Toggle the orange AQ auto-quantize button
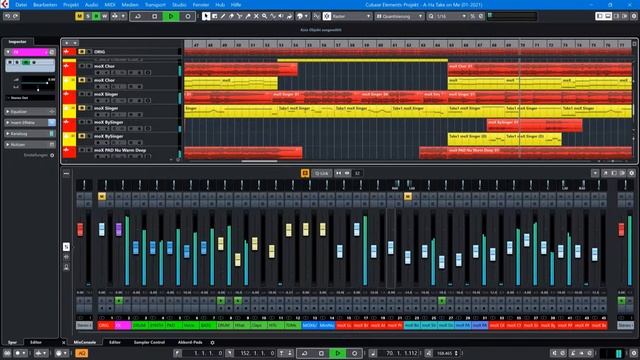This screenshot has height=360, width=640. tap(82, 353)
